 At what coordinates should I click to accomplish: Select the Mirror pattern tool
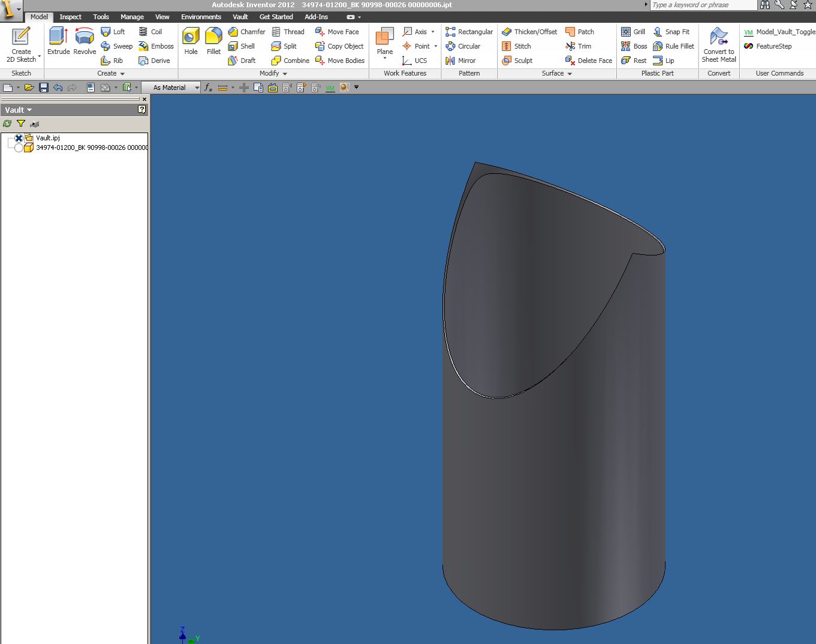pos(460,61)
